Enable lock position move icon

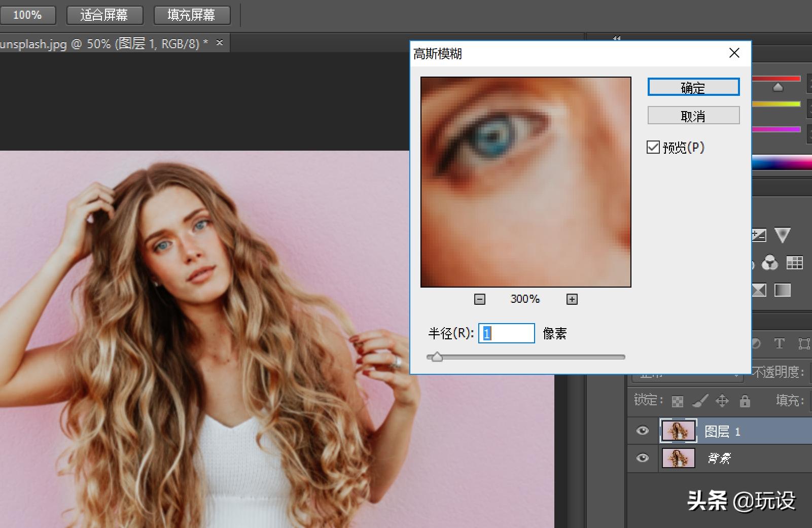coord(722,402)
